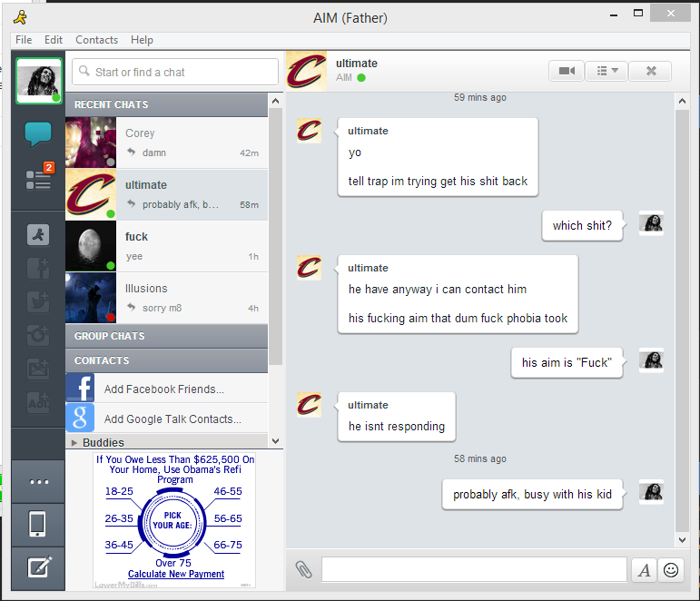Maximize the AIM window
The height and width of the screenshot is (601, 700).
click(638, 14)
